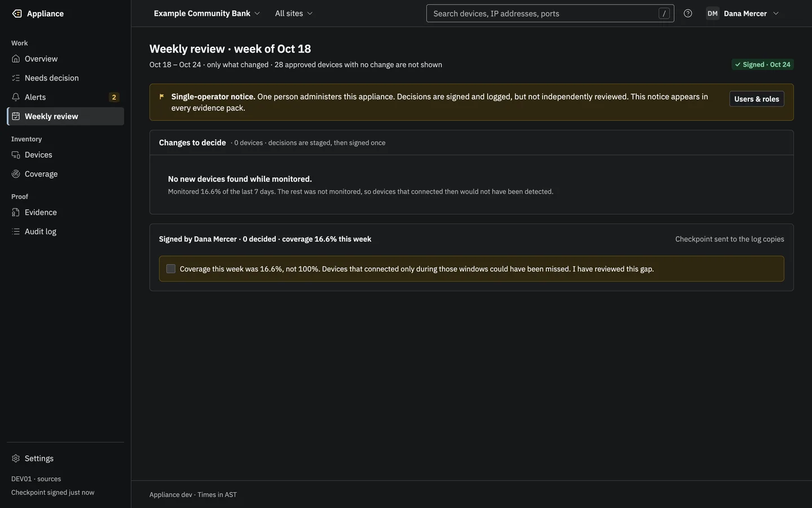Click the Overview home icon
Image resolution: width=812 pixels, height=508 pixels.
coord(16,59)
